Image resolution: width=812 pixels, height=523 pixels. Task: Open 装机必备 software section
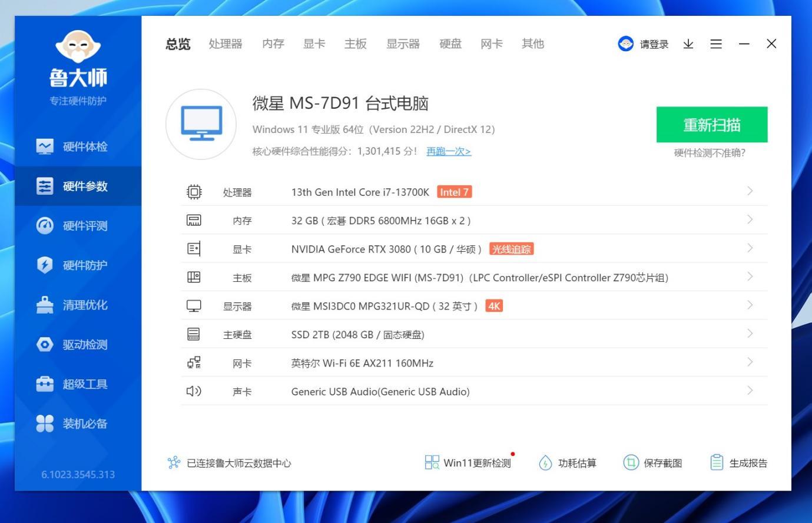tap(78, 423)
